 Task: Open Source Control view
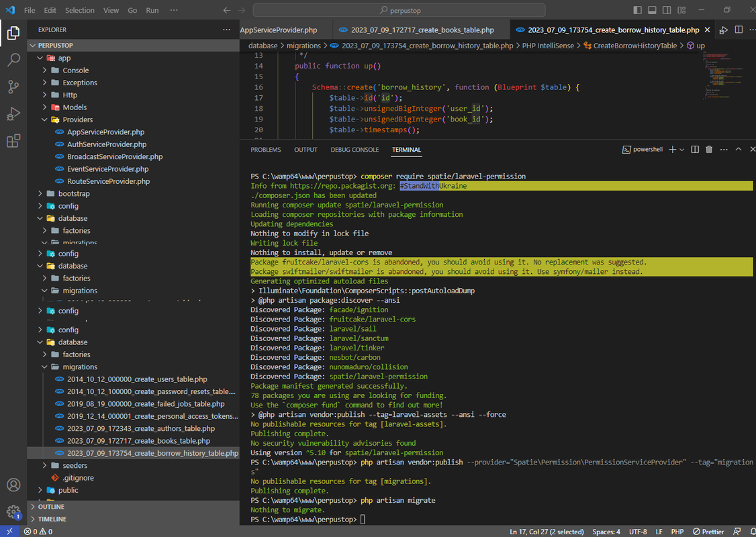[13, 87]
